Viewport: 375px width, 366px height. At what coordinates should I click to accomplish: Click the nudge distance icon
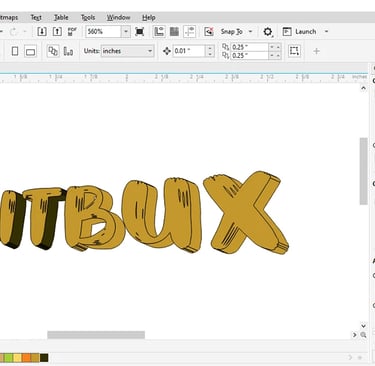click(167, 51)
